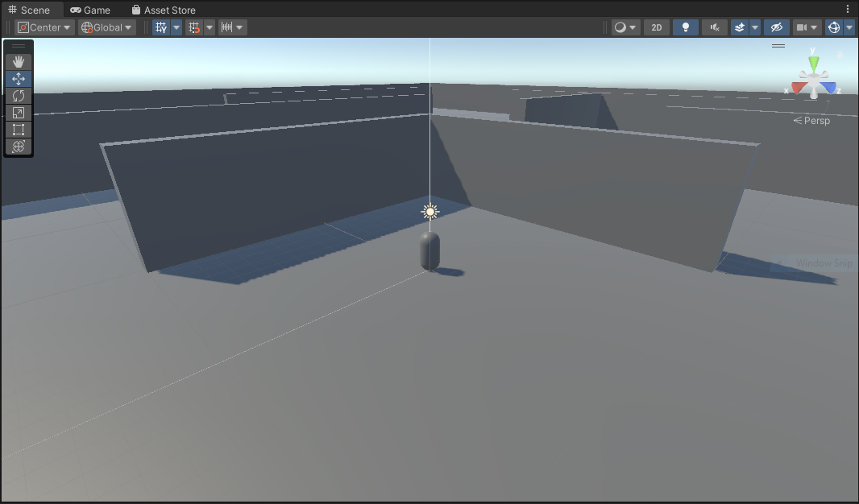The width and height of the screenshot is (859, 504).
Task: Open the Asset Store tab
Action: pos(164,10)
